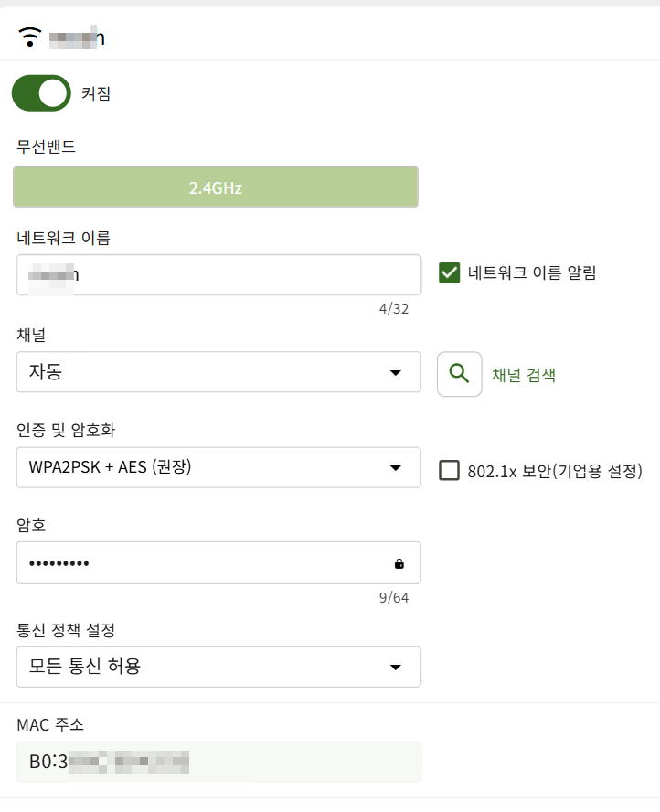Enable 802.1x 보안 checkbox

coord(449,471)
